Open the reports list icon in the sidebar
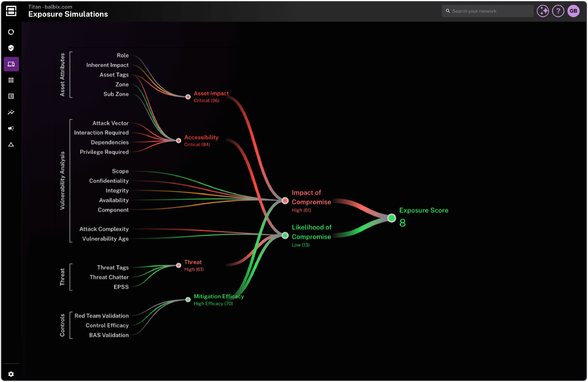The width and height of the screenshot is (588, 382). (11, 96)
